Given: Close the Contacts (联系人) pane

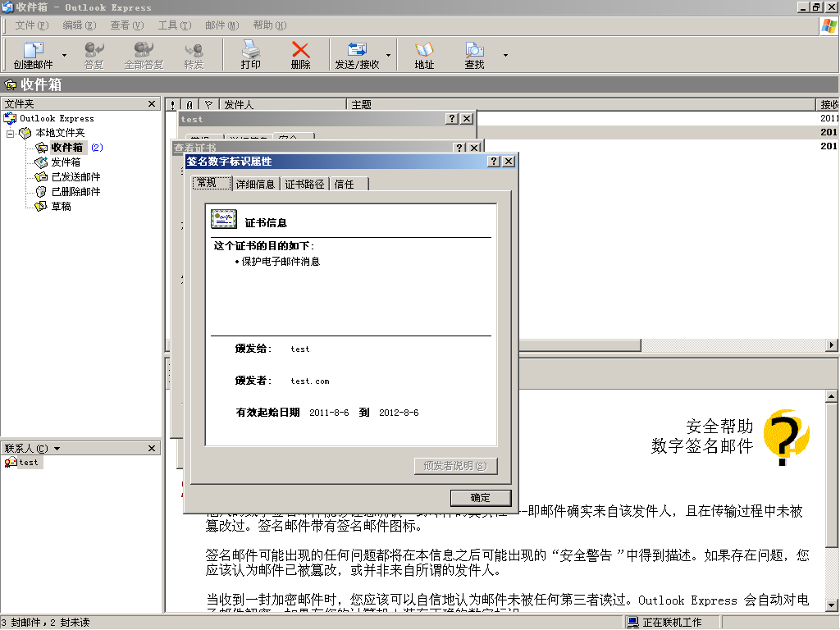Looking at the screenshot, I should [152, 449].
